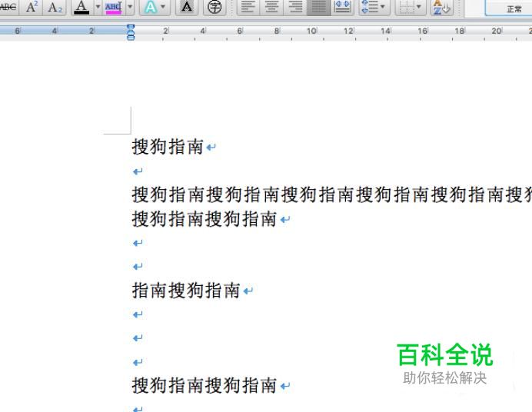532x412 pixels.
Task: Apply superscript formatting
Action: pyautogui.click(x=32, y=7)
